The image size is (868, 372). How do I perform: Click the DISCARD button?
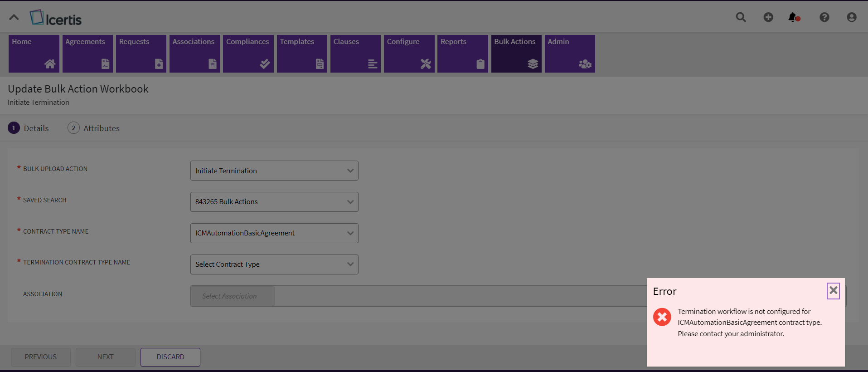[x=170, y=357]
